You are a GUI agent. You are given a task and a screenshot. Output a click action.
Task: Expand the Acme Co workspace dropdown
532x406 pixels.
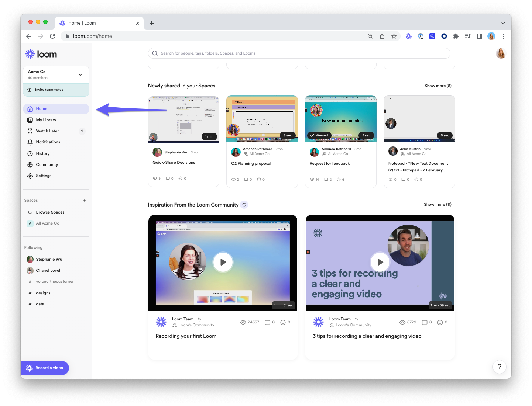point(80,75)
